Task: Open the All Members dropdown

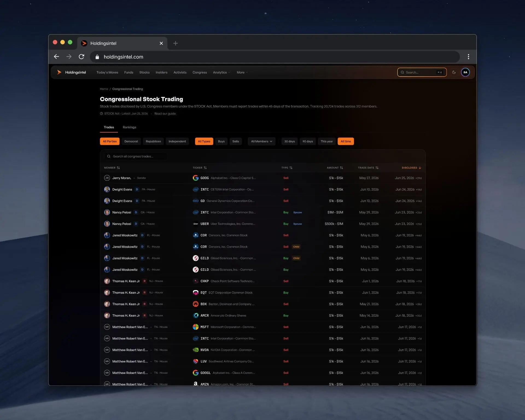Action: pos(261,141)
